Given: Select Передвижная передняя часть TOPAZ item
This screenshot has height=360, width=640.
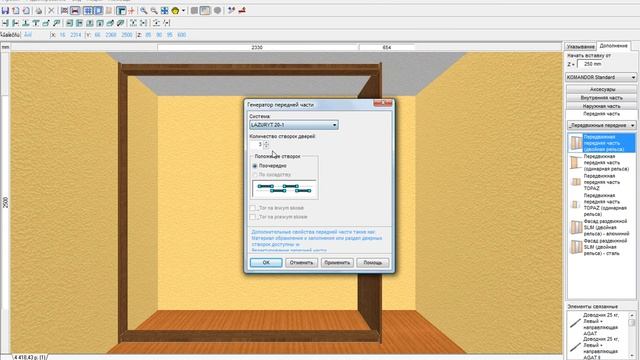Looking at the screenshot, I should pyautogui.click(x=602, y=182).
